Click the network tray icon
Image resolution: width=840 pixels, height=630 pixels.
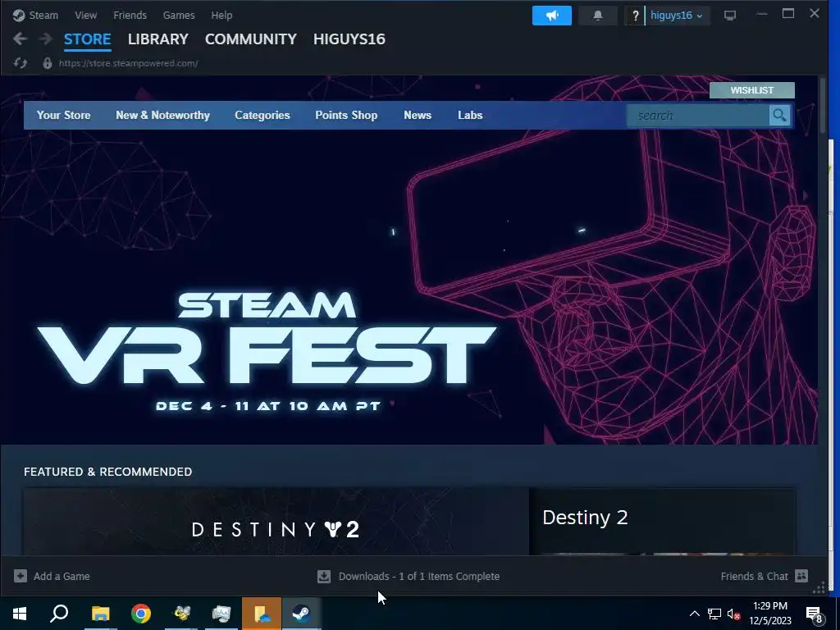(714, 614)
